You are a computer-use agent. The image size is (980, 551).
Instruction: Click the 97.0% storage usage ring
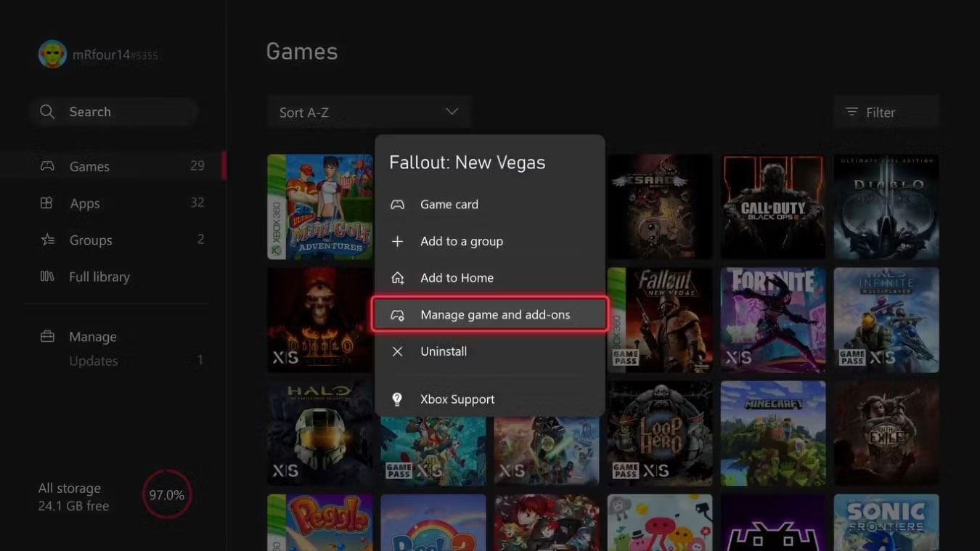[167, 494]
